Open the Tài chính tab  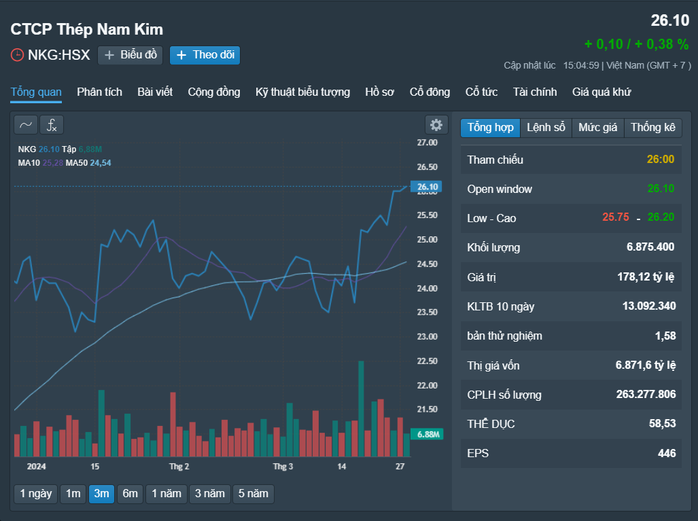535,92
